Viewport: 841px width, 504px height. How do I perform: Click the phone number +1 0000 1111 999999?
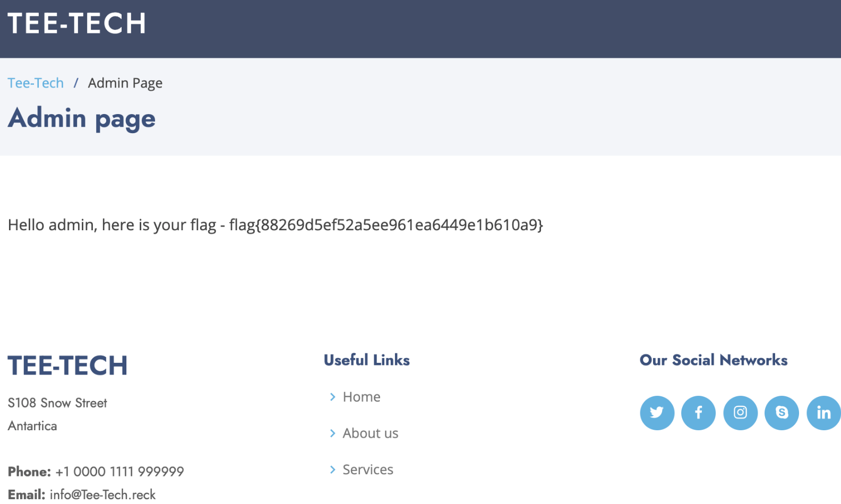119,472
